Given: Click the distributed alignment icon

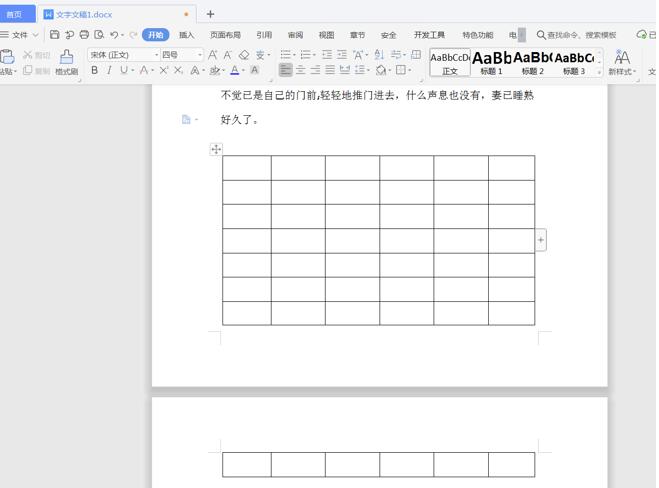Looking at the screenshot, I should (x=345, y=70).
